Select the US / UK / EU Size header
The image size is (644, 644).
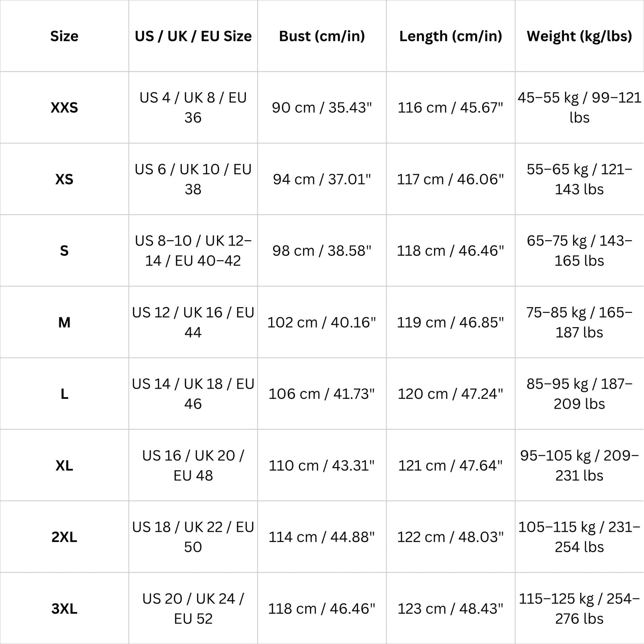pyautogui.click(x=193, y=36)
